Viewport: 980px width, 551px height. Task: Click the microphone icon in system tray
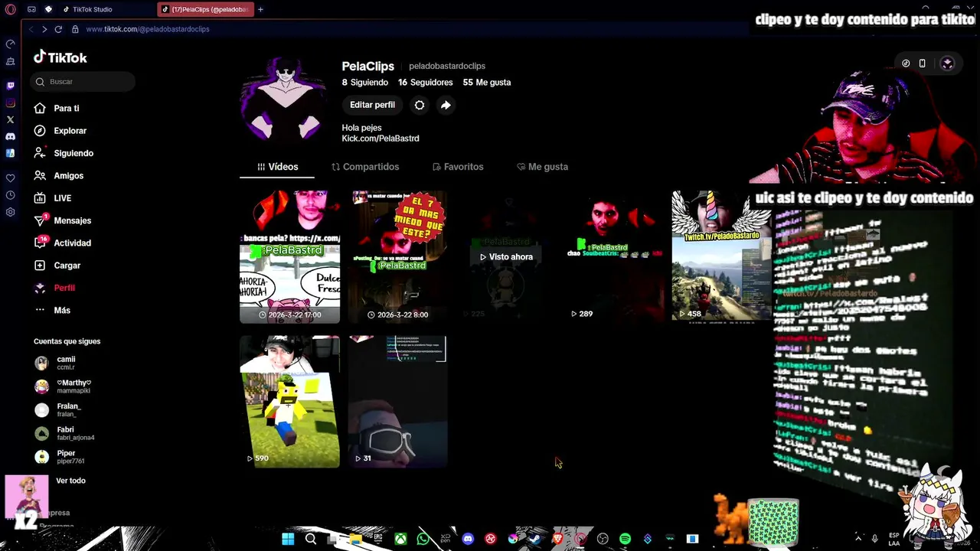coord(875,539)
